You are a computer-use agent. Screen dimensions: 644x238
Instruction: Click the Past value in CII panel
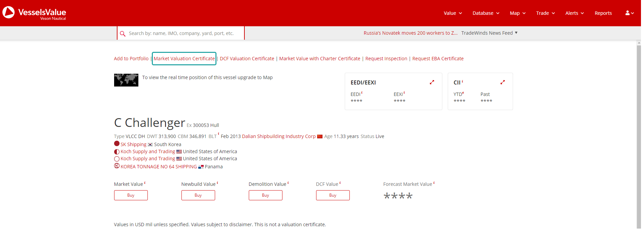click(x=486, y=101)
